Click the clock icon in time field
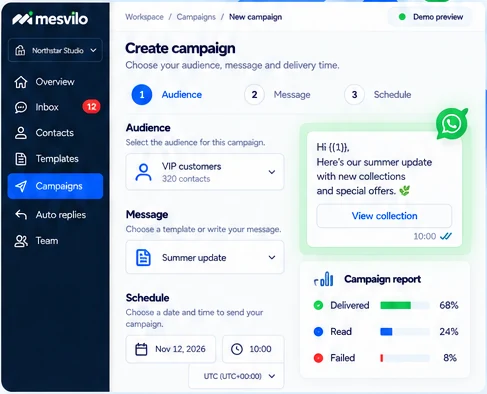The image size is (487, 394). tap(237, 349)
